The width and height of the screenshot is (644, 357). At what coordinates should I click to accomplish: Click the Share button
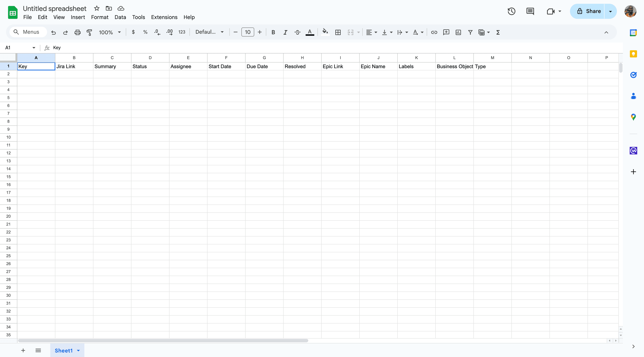pyautogui.click(x=588, y=11)
